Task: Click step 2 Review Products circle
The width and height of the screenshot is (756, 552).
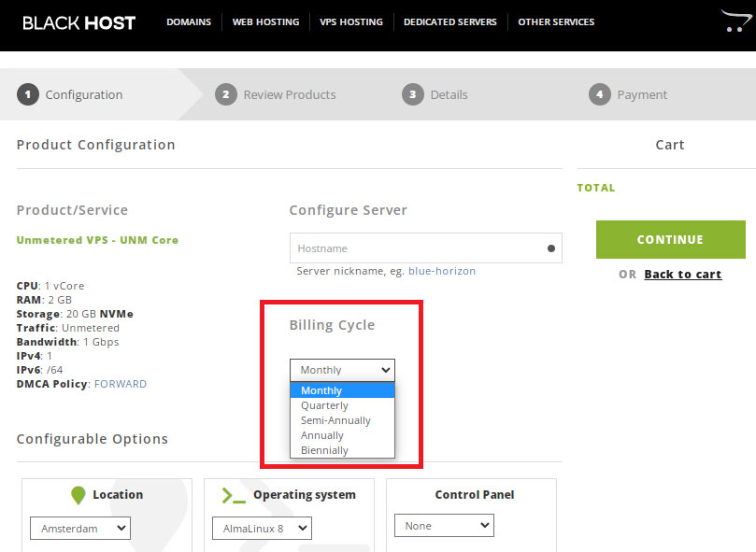Action: [225, 94]
